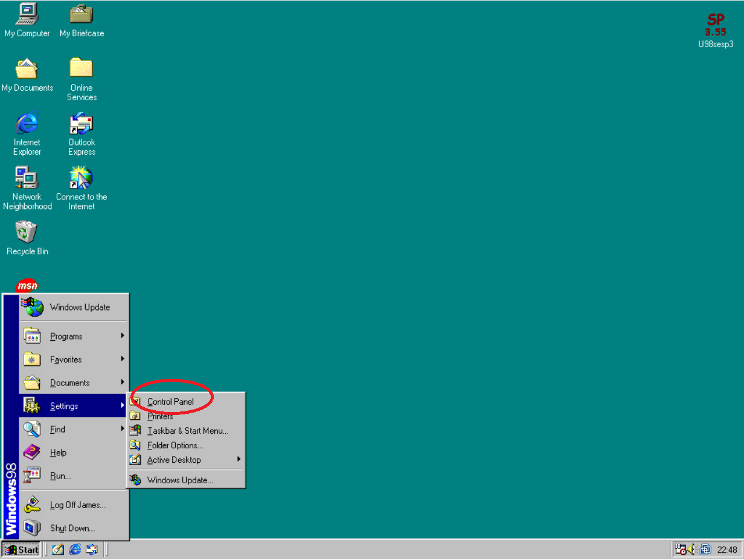This screenshot has height=560, width=744.
Task: Launch Internet Explorer from Quick Launch bar
Action: click(x=75, y=550)
